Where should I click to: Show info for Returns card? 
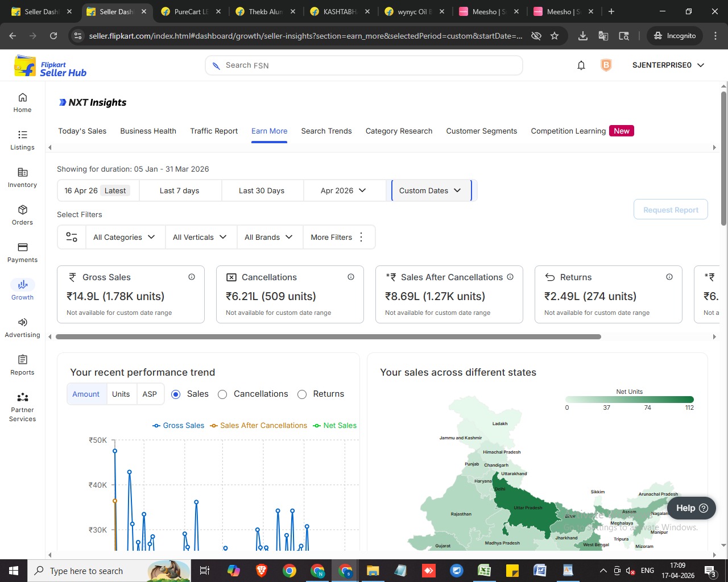tap(669, 277)
